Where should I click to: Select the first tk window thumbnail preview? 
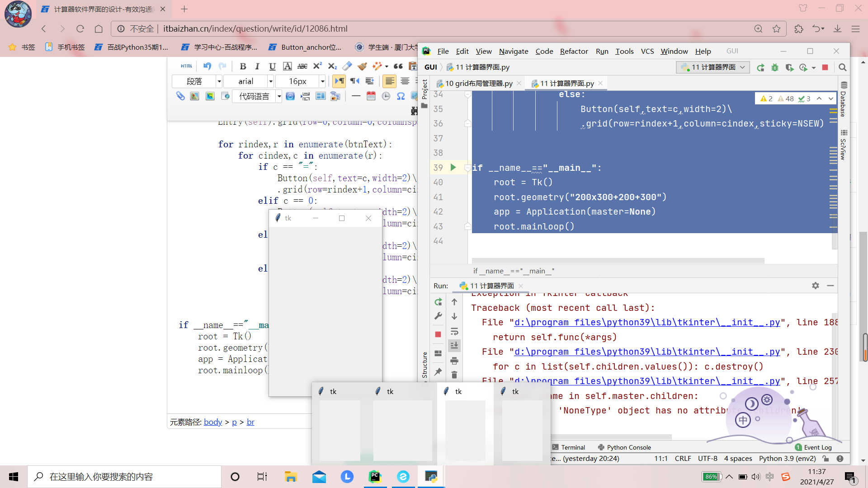(x=340, y=423)
